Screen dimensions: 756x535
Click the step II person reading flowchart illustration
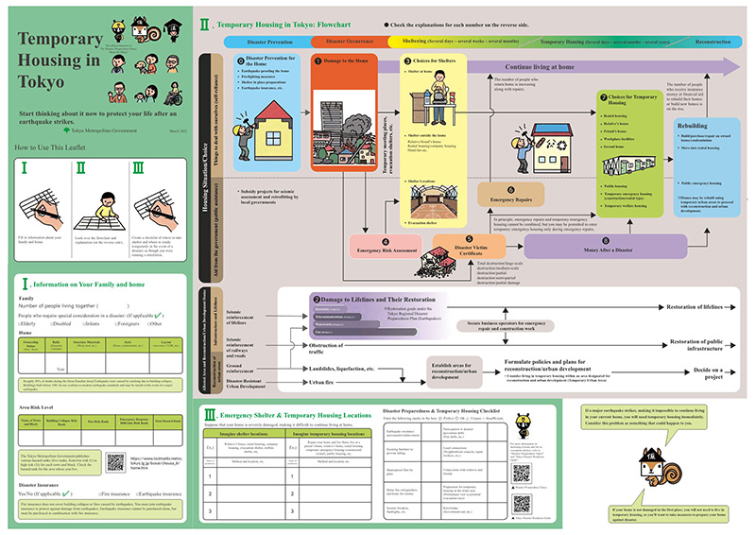click(x=100, y=212)
